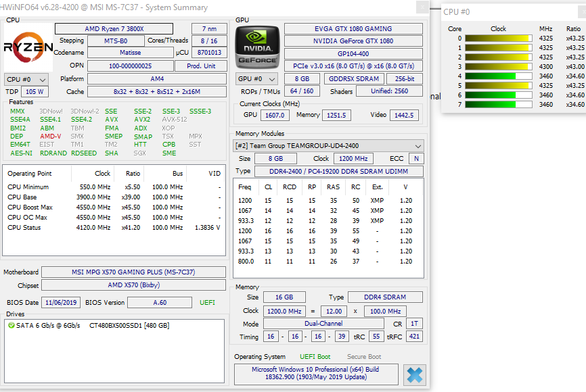Select the CT480BX500SSD1 drive entry
The image size is (586, 392).
pyautogui.click(x=129, y=326)
